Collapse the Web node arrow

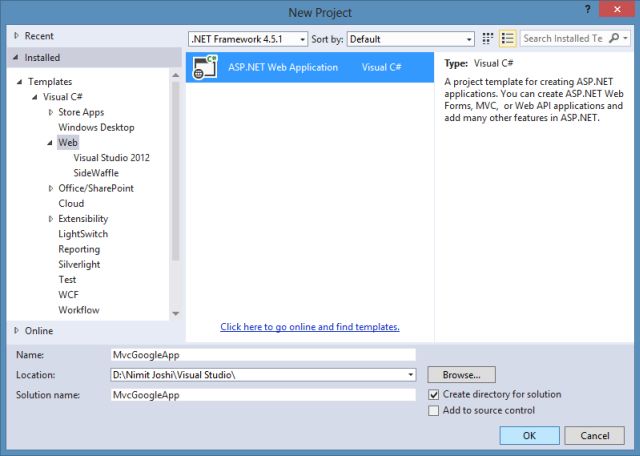[x=50, y=143]
